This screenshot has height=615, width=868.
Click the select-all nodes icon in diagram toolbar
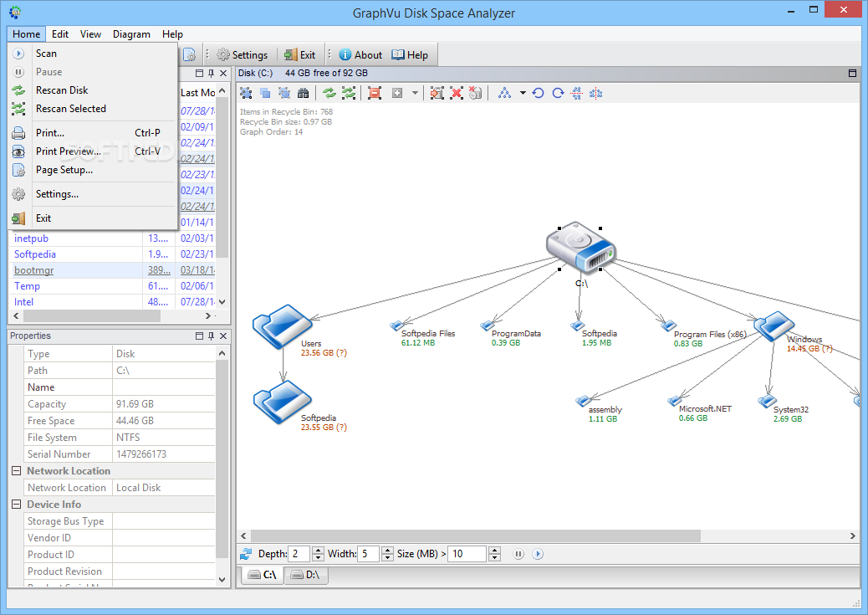click(x=246, y=93)
